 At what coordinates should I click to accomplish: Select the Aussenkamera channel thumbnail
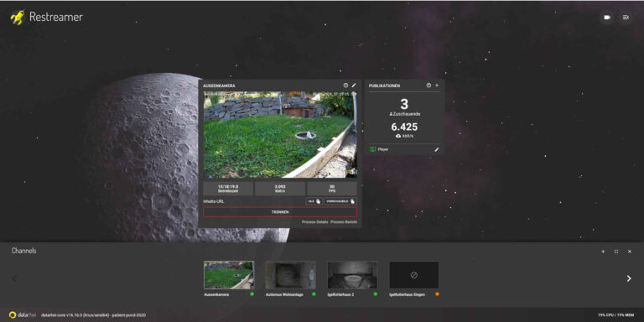click(229, 275)
